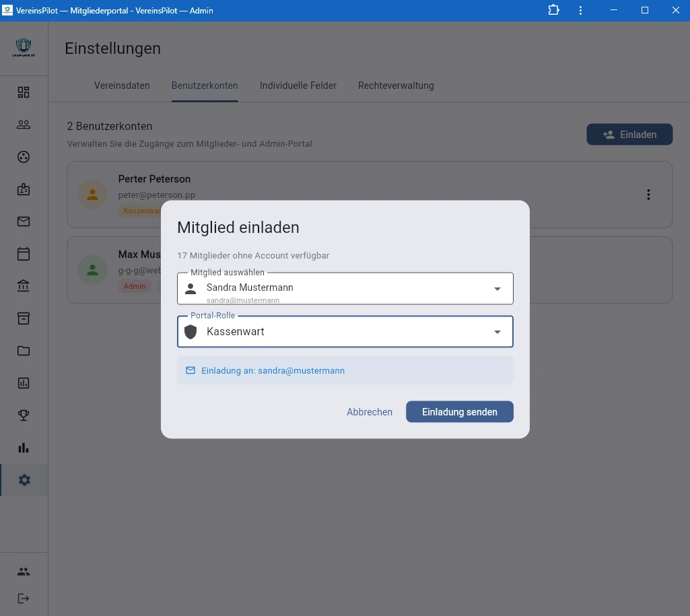
Task: Click the Einladen button
Action: tap(629, 135)
